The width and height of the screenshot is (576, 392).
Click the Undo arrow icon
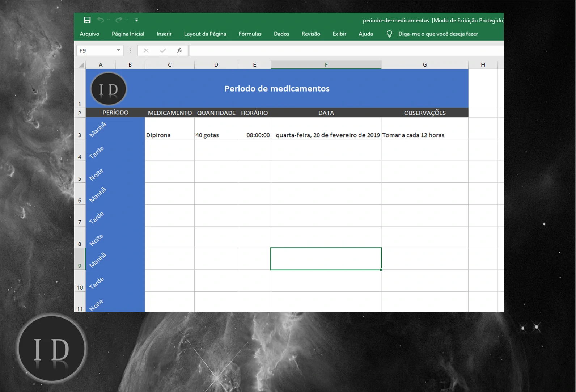coord(101,20)
